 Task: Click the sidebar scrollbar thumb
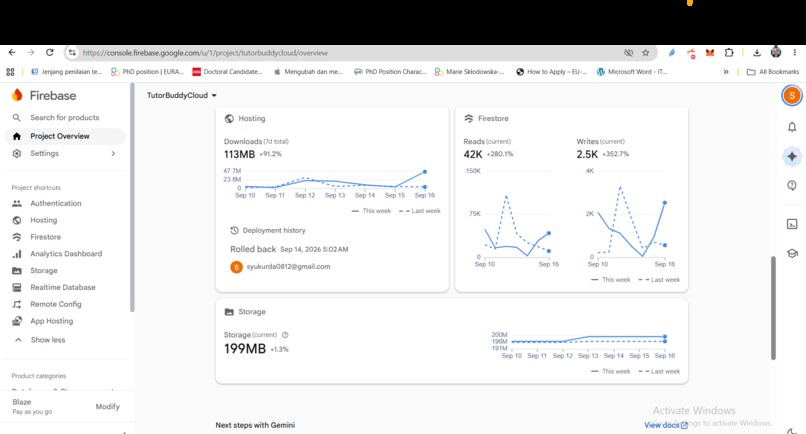tap(132, 198)
